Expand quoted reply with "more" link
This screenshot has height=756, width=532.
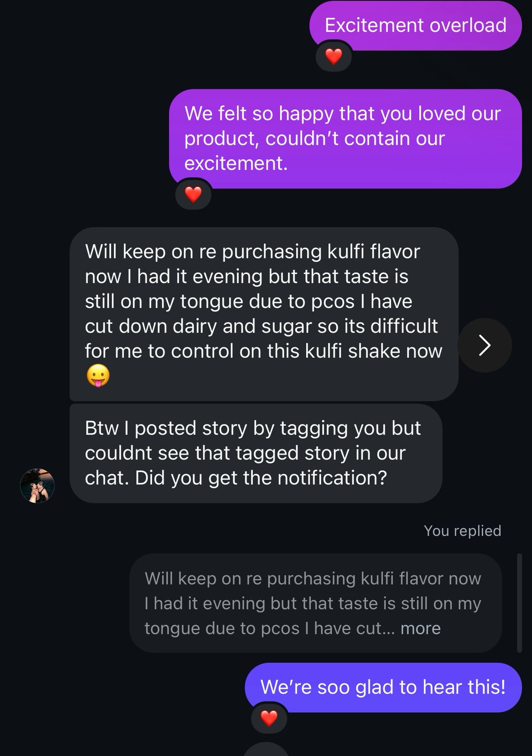(x=420, y=628)
